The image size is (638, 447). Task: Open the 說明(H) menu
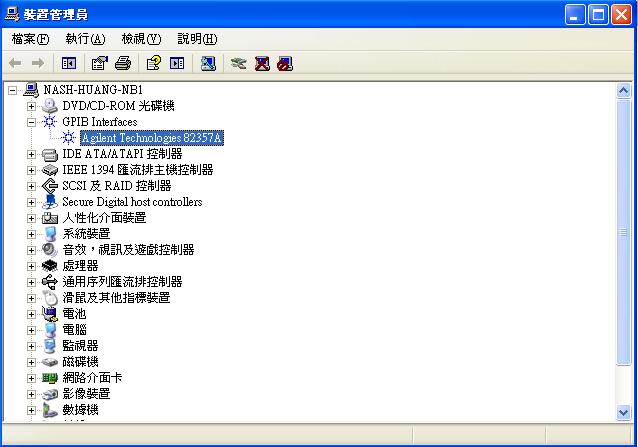(x=197, y=39)
